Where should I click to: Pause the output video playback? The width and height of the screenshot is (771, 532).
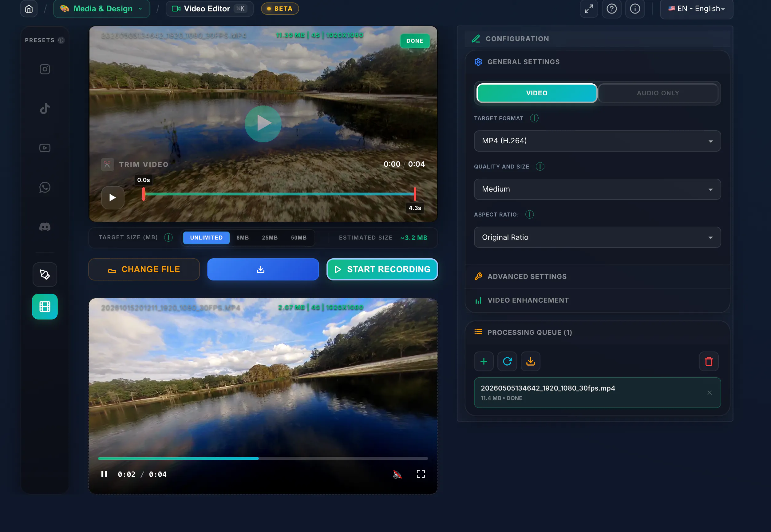(104, 474)
